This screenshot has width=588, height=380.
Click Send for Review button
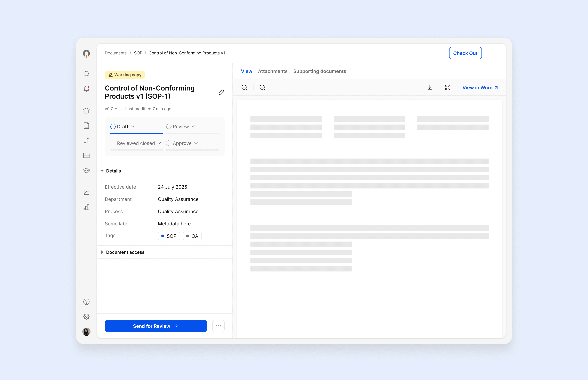pos(156,326)
